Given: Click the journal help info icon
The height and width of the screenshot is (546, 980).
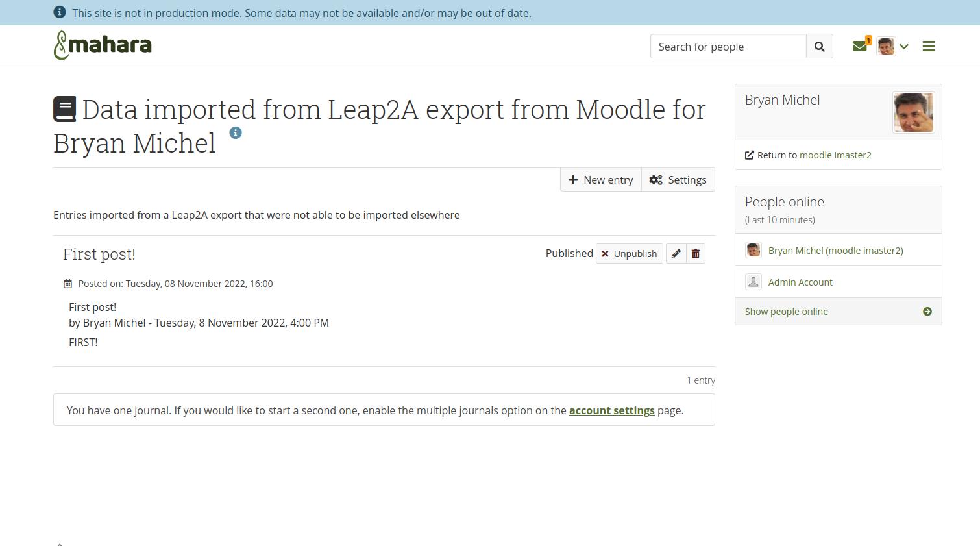Looking at the screenshot, I should point(236,132).
